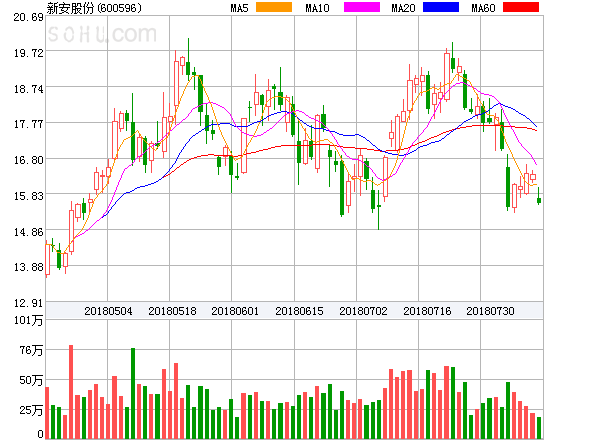600x440 pixels.
Task: Click the 16.80 price axis label
Action: (28, 160)
